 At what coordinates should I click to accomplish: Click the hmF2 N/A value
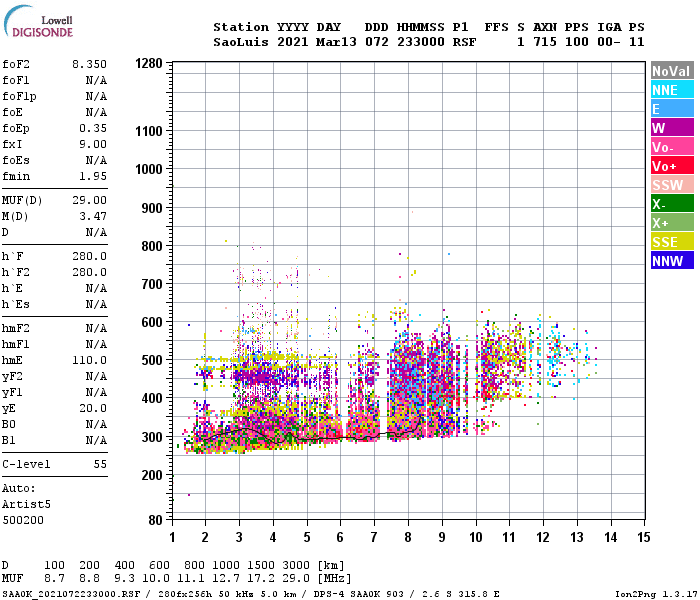click(96, 329)
